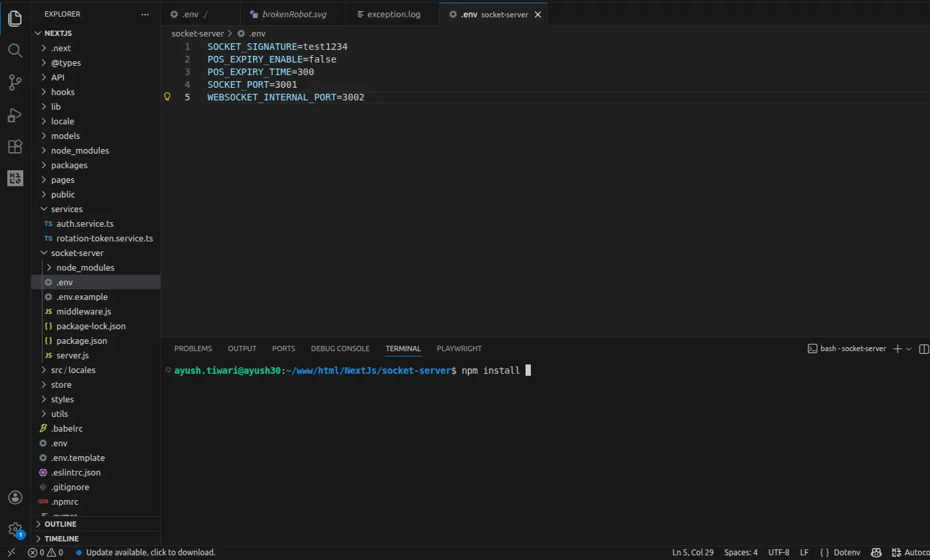Open the Explorer view in activity bar
The image size is (930, 560).
[x=15, y=19]
